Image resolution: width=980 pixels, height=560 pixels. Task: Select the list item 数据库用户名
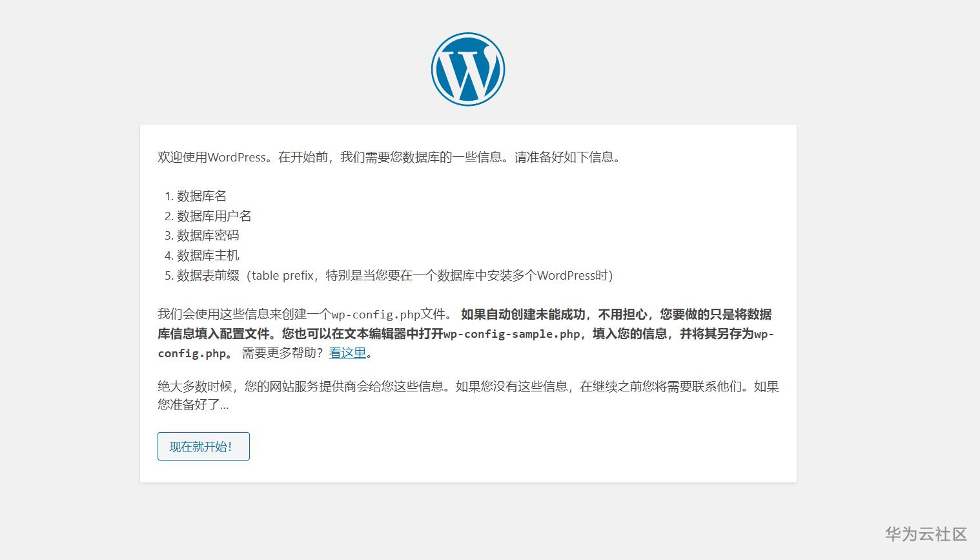[x=214, y=216]
